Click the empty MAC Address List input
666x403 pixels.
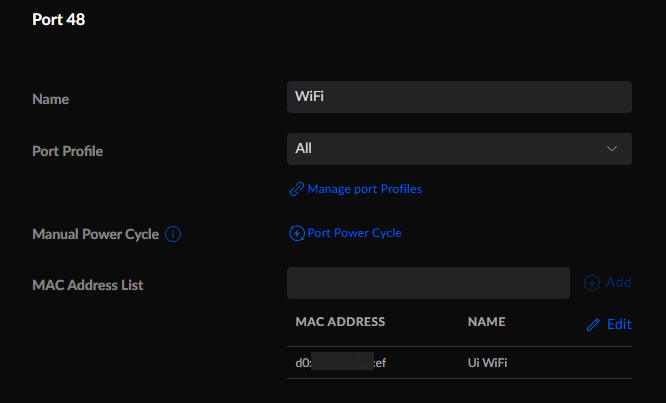tap(428, 283)
